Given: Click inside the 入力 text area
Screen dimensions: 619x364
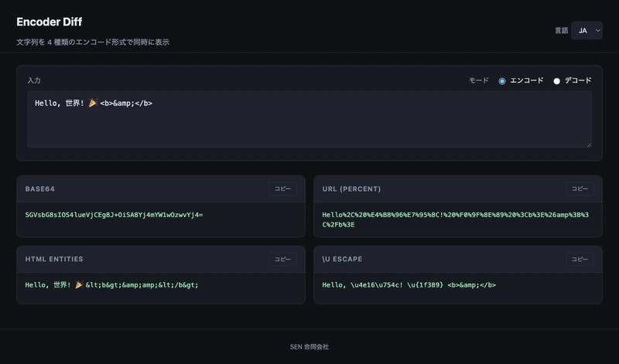Looking at the screenshot, I should [309, 119].
